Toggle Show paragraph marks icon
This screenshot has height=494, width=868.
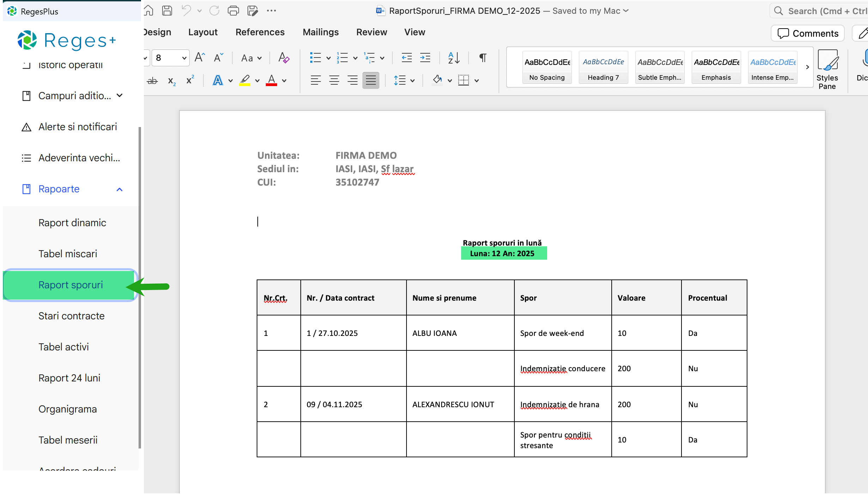[x=483, y=58]
